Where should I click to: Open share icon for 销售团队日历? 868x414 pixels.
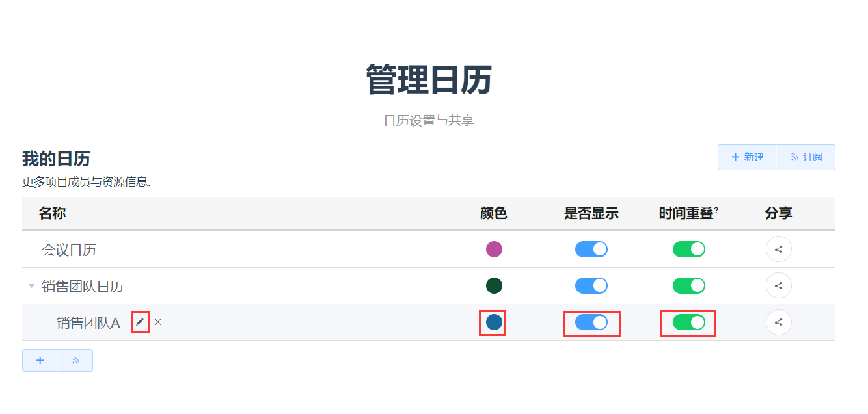[x=778, y=285]
